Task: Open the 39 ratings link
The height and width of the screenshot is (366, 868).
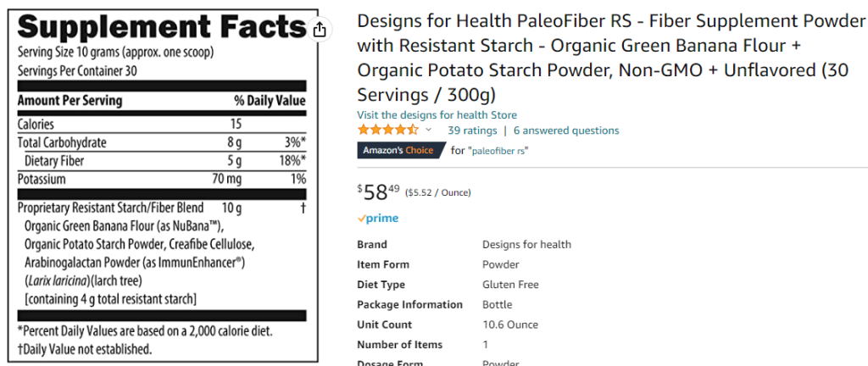Action: pyautogui.click(x=472, y=130)
